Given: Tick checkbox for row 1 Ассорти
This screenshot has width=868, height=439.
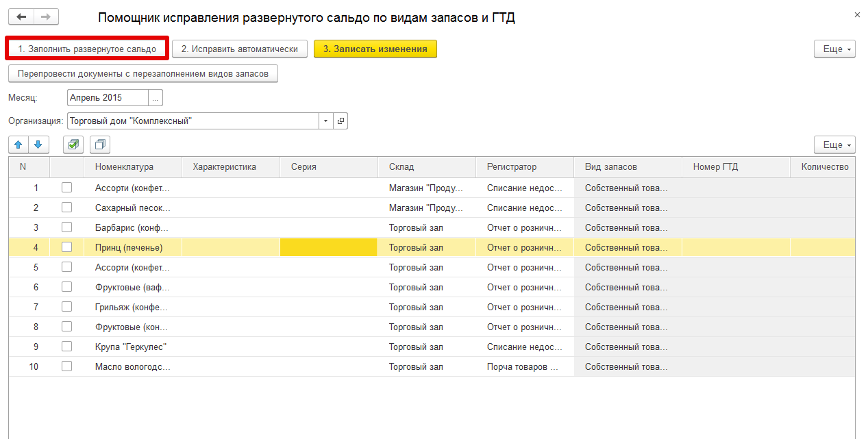Looking at the screenshot, I should (x=66, y=188).
